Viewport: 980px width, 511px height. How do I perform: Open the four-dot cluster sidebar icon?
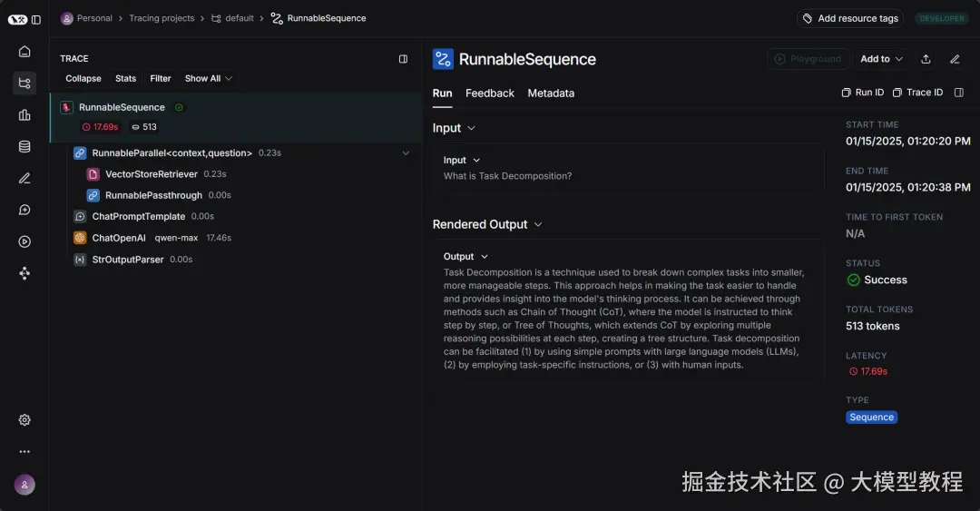coord(24,273)
